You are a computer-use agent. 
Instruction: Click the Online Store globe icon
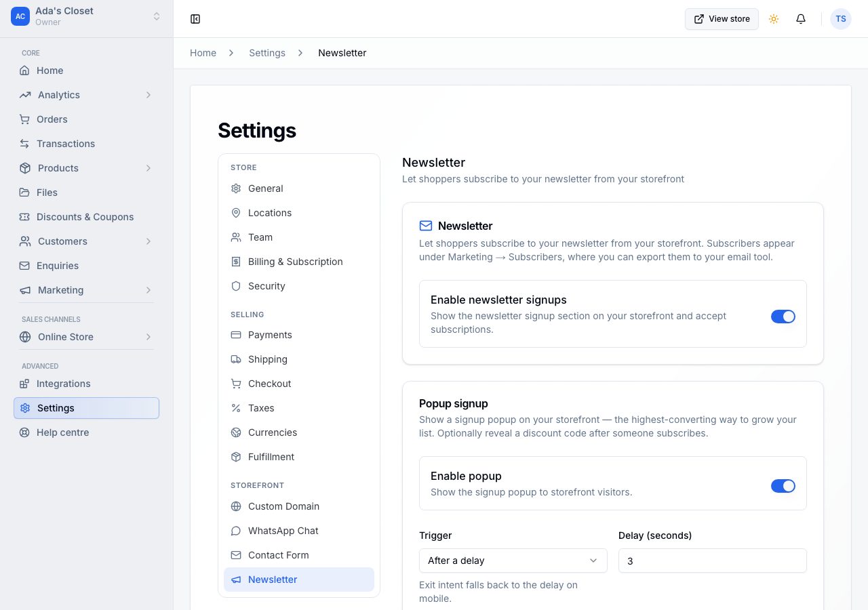click(x=25, y=337)
